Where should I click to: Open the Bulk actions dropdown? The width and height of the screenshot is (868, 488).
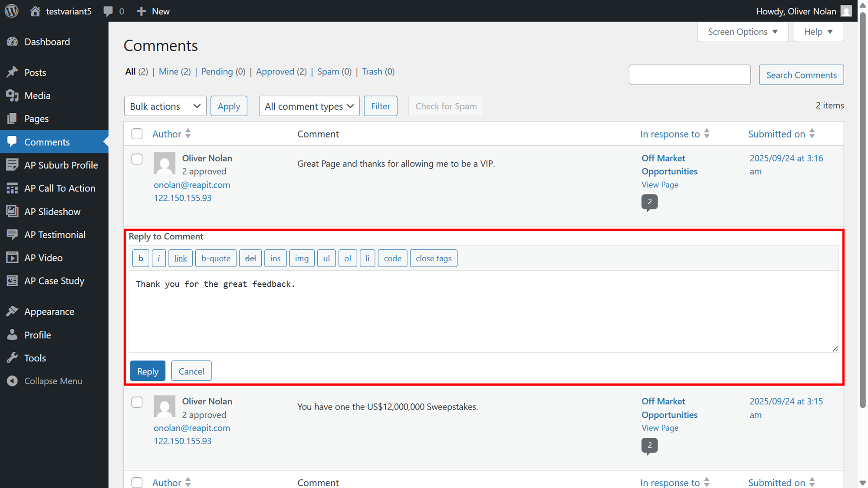(165, 106)
